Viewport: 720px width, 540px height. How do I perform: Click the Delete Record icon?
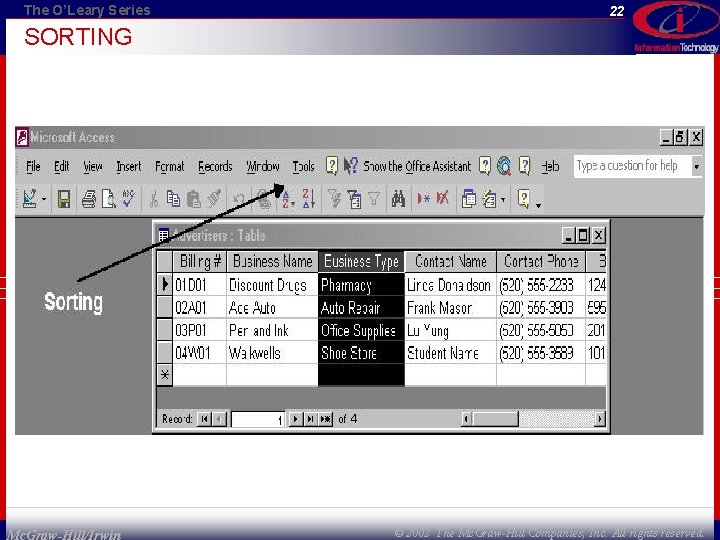click(443, 198)
